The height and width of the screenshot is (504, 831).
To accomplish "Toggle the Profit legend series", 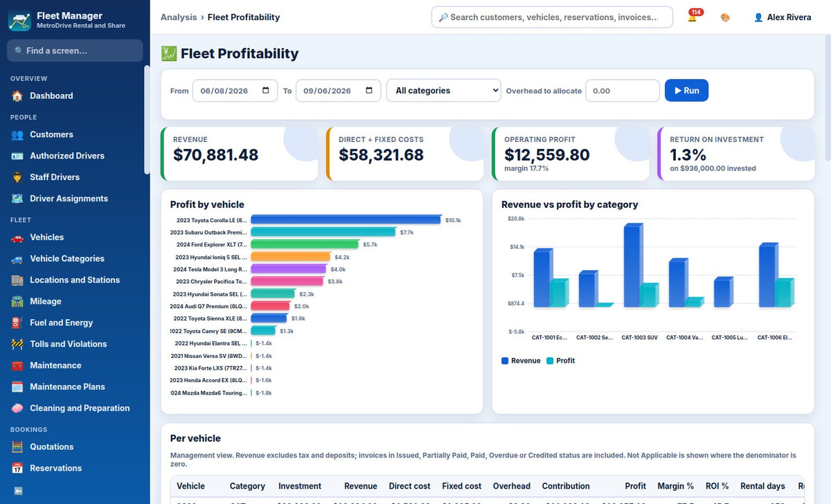I will pos(561,361).
